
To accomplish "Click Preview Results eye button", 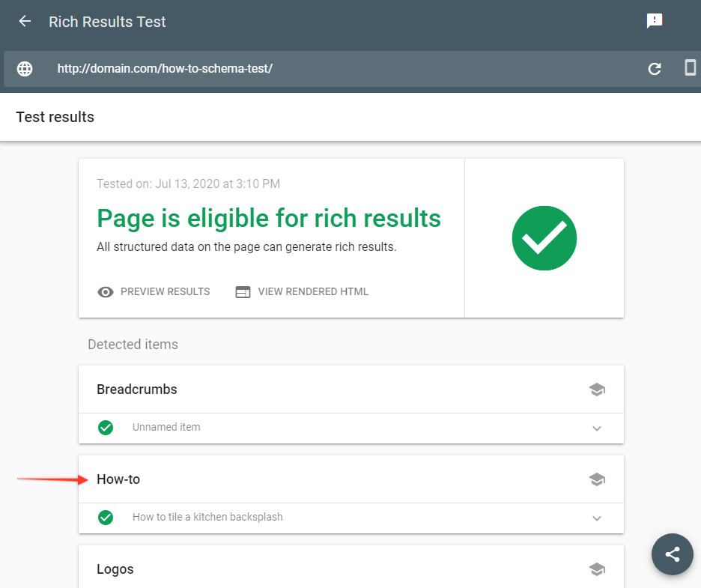I will tap(154, 291).
